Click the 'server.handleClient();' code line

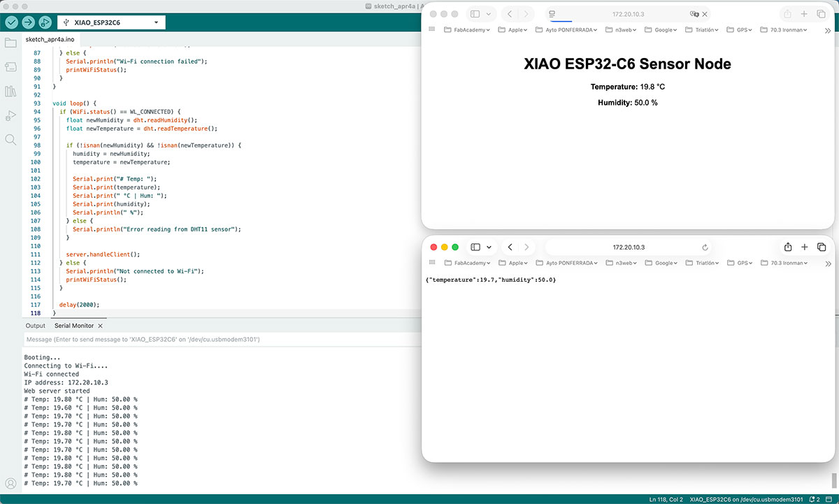[103, 254]
